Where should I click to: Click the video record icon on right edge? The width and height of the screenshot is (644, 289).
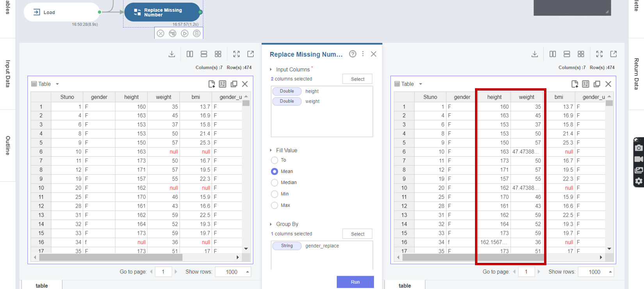[639, 159]
